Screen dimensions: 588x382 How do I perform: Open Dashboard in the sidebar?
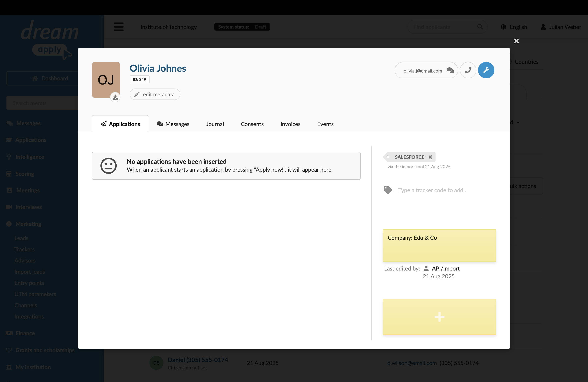point(50,78)
